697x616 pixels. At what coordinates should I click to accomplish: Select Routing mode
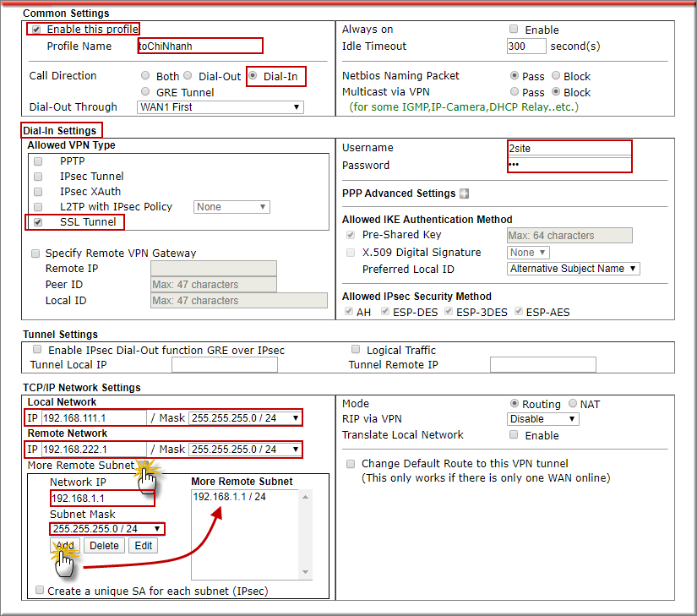pyautogui.click(x=515, y=403)
